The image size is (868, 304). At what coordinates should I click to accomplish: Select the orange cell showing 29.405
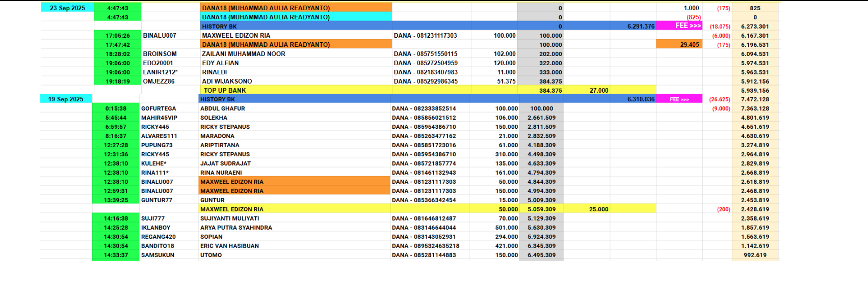(679, 45)
